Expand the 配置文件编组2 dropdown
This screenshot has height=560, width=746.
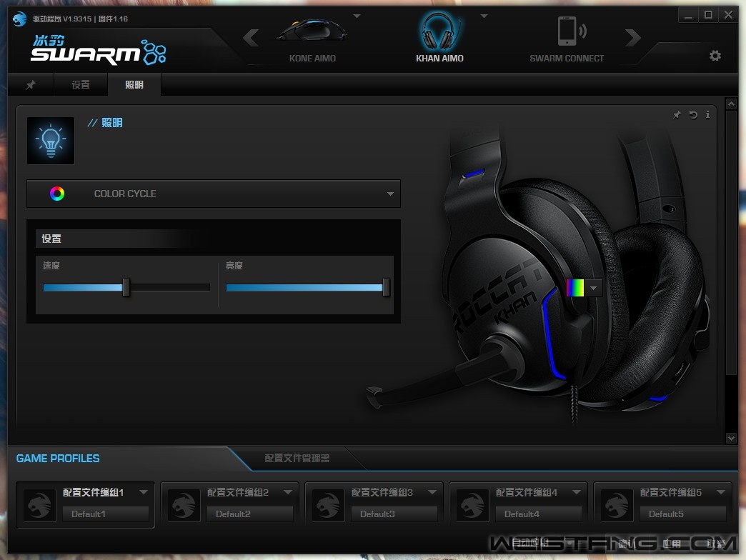coord(288,492)
